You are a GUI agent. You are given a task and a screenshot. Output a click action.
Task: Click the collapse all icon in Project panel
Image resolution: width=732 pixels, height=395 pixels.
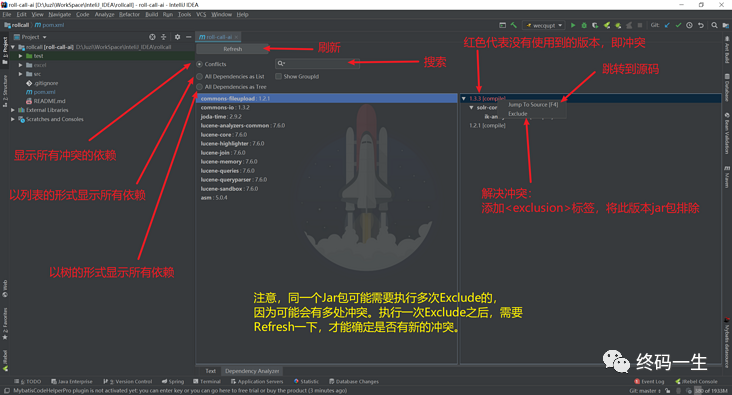(x=163, y=37)
